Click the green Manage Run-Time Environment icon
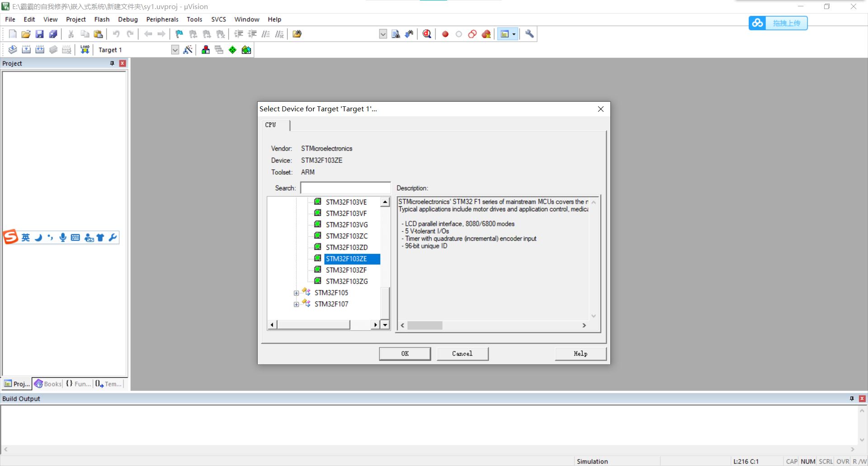Screen dimensions: 868x466 [232, 50]
